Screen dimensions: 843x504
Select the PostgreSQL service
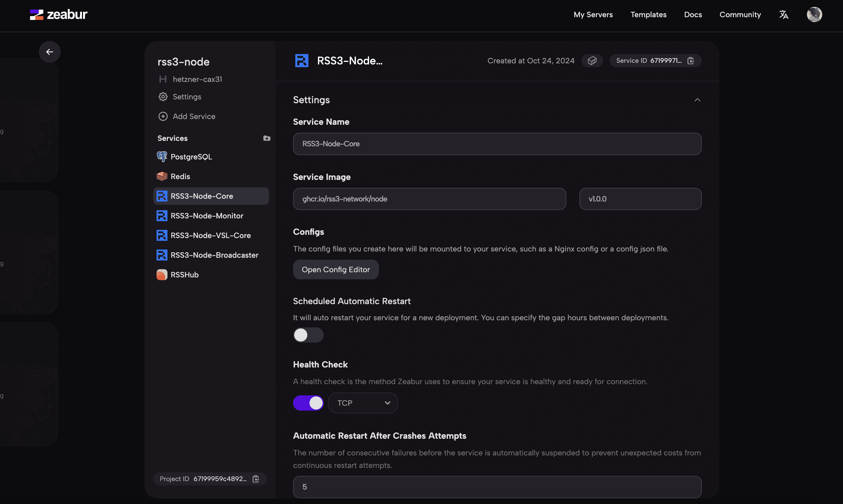[211, 156]
